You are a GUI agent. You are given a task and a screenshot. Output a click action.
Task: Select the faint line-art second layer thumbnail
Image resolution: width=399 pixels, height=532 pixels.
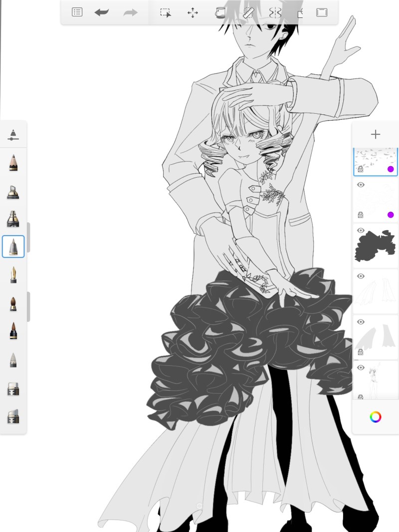375,200
